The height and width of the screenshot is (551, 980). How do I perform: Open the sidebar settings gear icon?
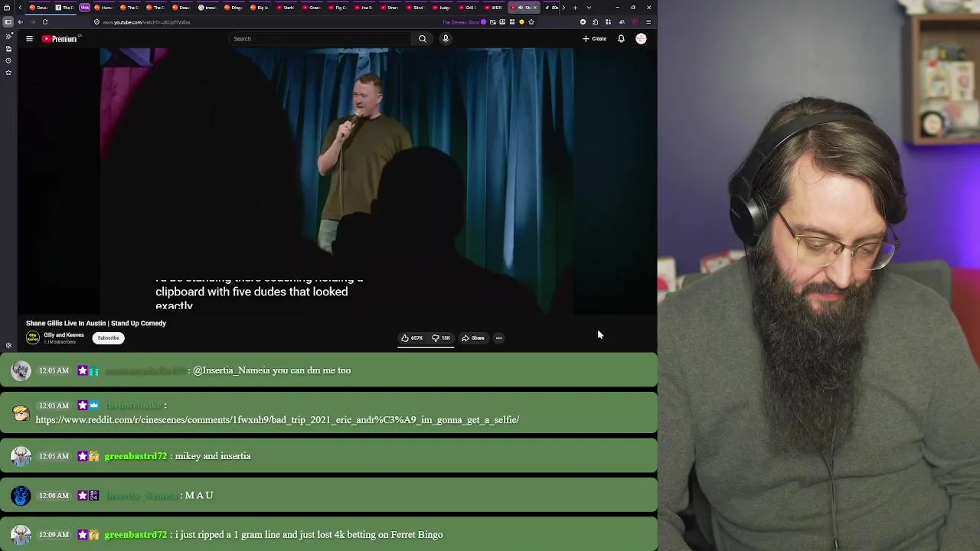[x=8, y=345]
